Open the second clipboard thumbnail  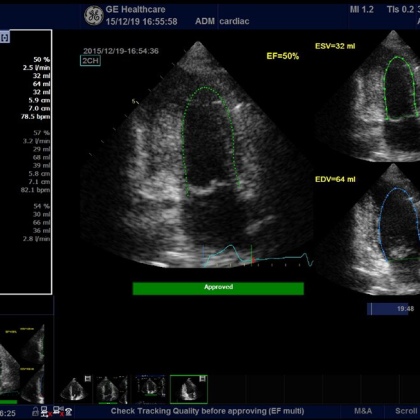click(x=112, y=389)
